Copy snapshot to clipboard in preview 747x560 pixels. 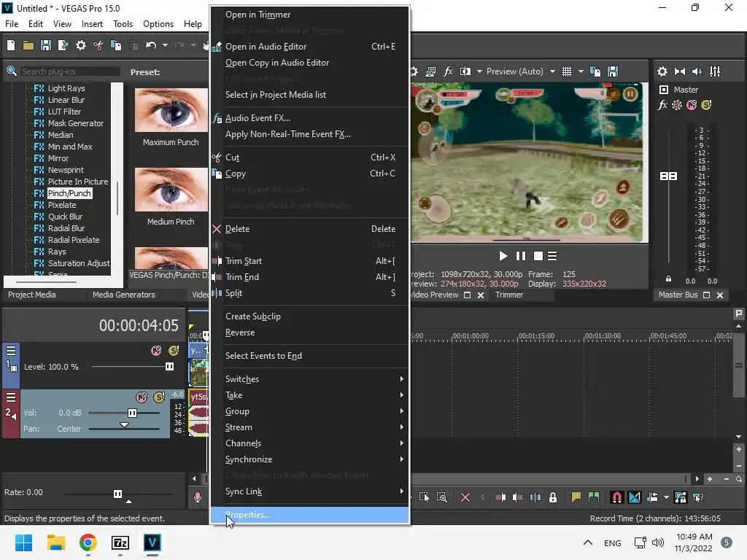click(595, 71)
